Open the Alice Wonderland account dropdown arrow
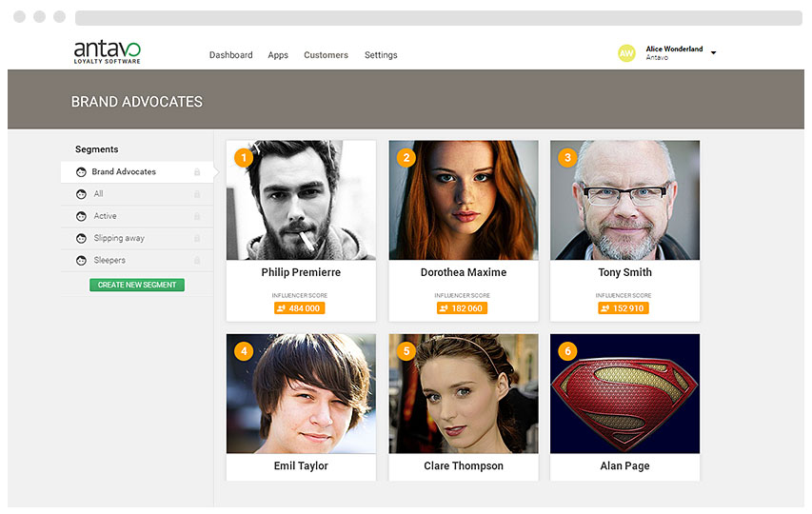The image size is (812, 514). 714,53
